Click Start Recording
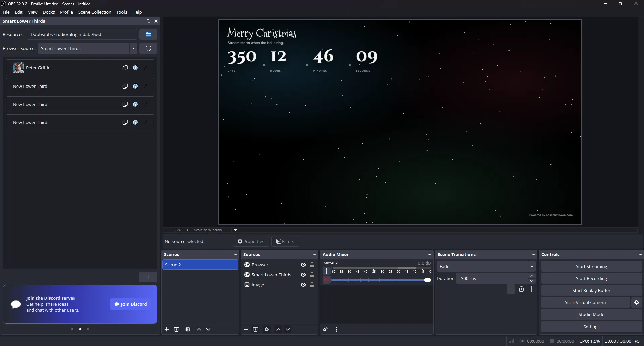The height and width of the screenshot is (346, 644). point(591,278)
